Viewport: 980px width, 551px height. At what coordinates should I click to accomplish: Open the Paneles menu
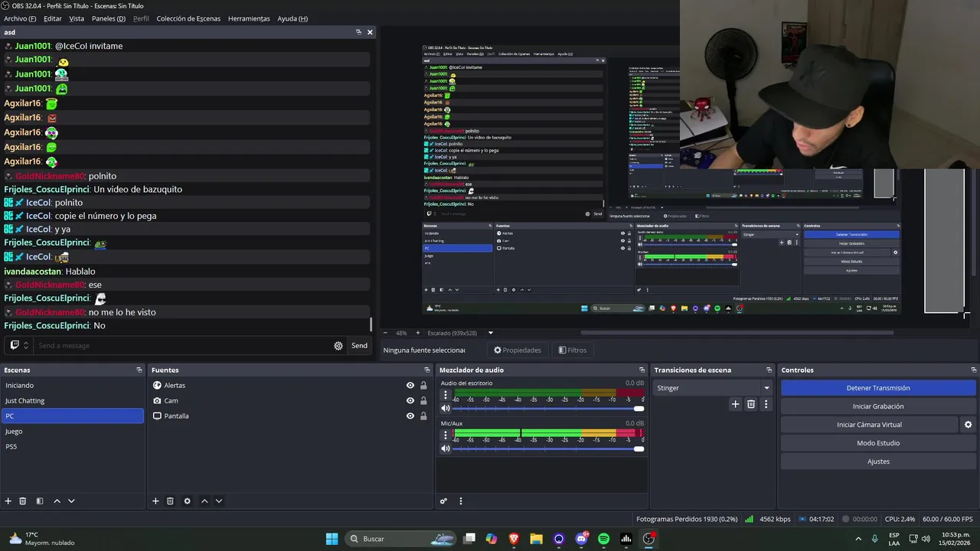coord(109,18)
